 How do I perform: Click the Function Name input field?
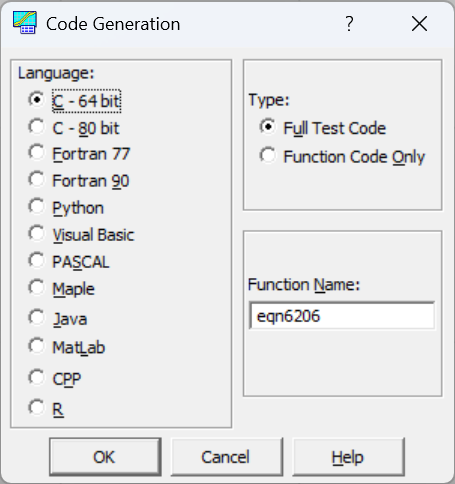(x=342, y=316)
